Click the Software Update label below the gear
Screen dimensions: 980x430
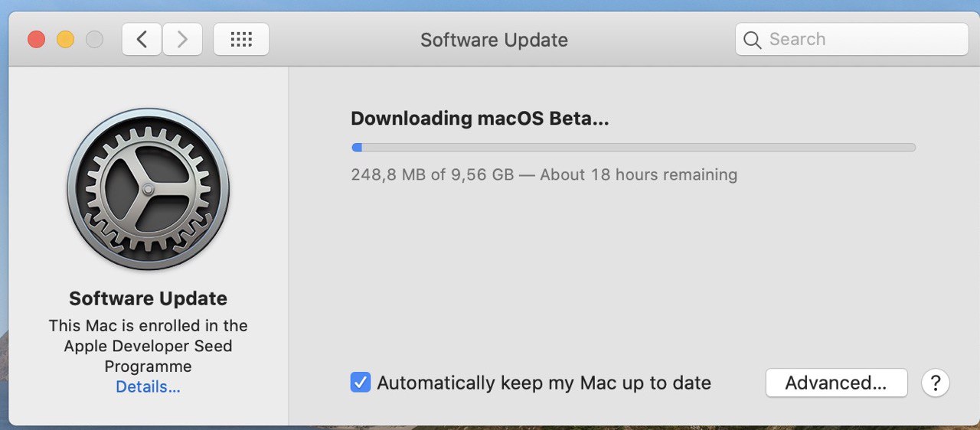[148, 298]
